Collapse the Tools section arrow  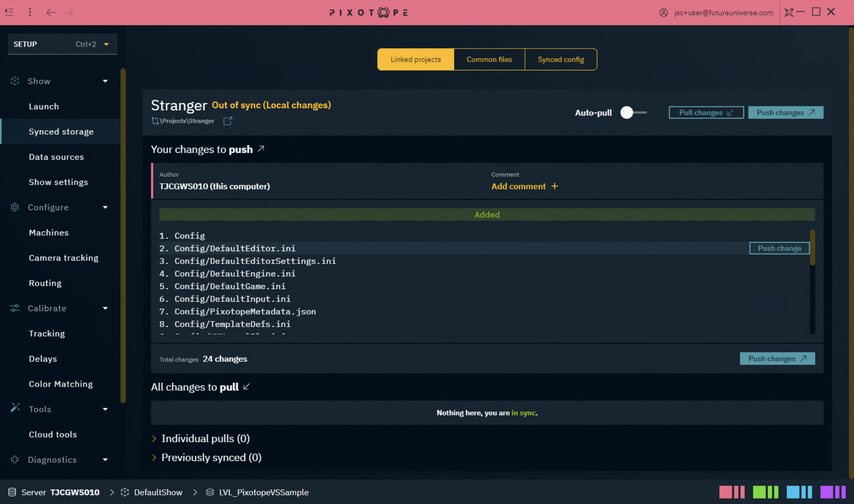105,409
